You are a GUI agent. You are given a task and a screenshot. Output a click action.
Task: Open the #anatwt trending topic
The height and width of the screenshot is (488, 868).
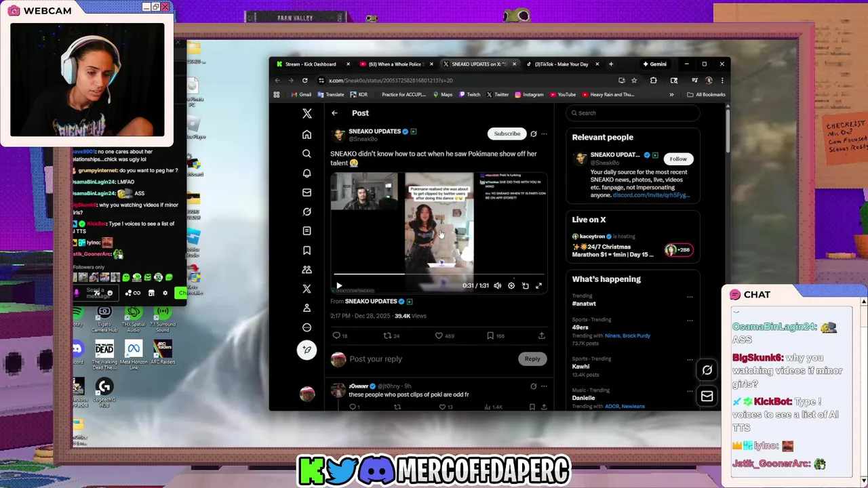(x=584, y=304)
